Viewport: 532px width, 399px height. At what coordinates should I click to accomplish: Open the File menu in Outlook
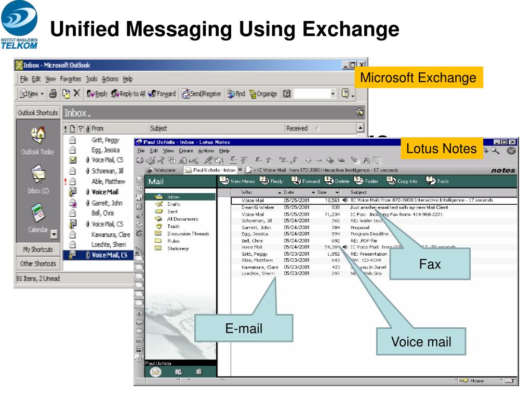24,79
